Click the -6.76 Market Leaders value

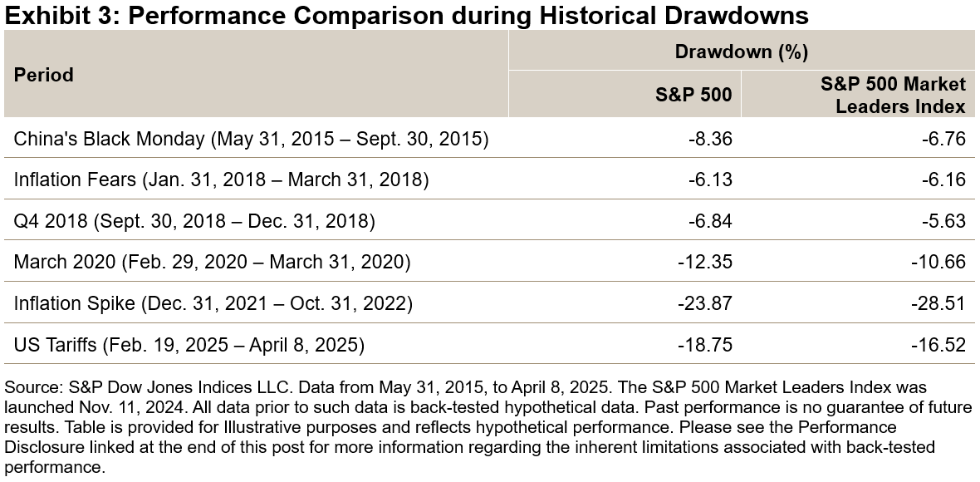click(x=943, y=139)
